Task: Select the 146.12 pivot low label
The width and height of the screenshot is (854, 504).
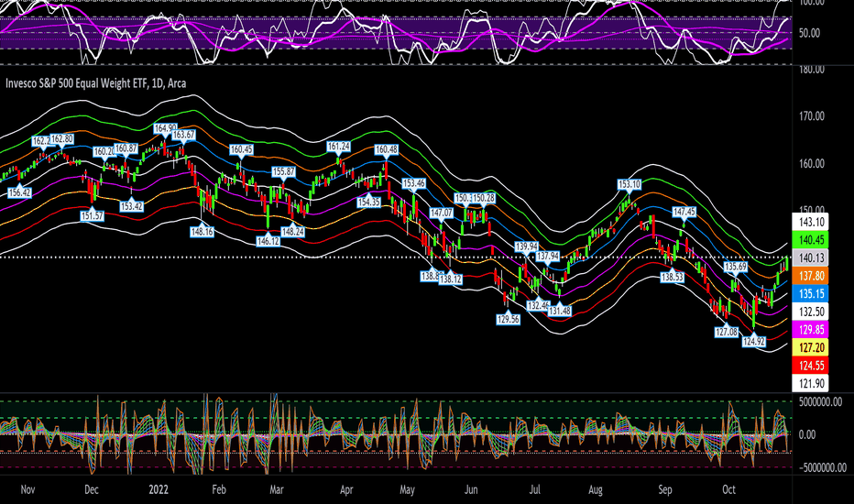Action: tap(268, 240)
